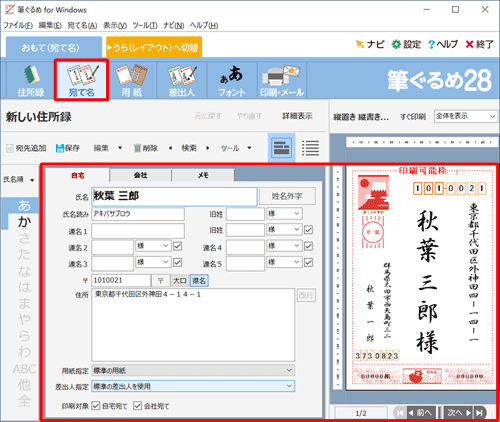
Task: Open the 用紙指定 dropdown
Action: coord(193,370)
